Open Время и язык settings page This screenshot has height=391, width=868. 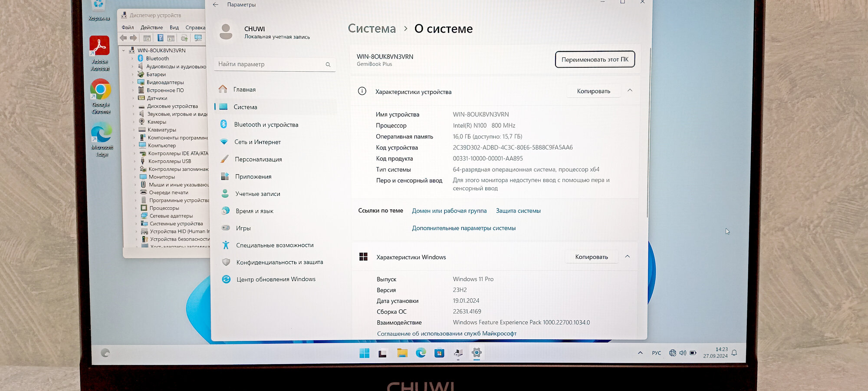(277, 211)
